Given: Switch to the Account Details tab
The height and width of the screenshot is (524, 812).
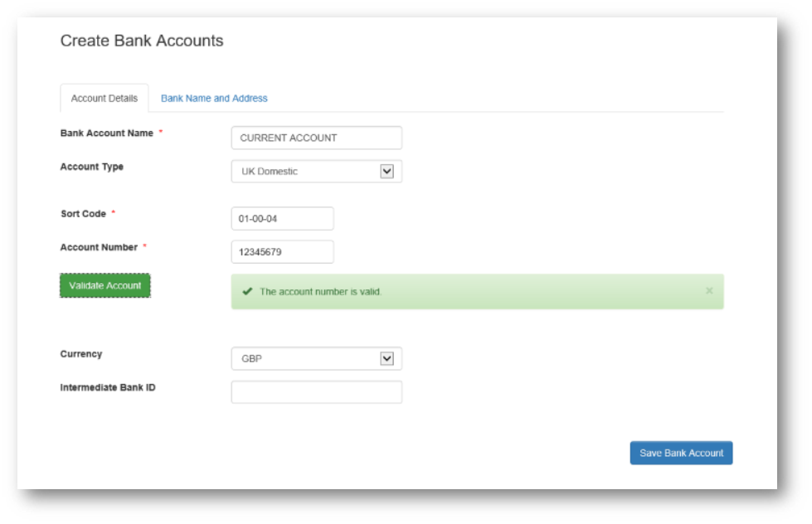Looking at the screenshot, I should point(104,99).
